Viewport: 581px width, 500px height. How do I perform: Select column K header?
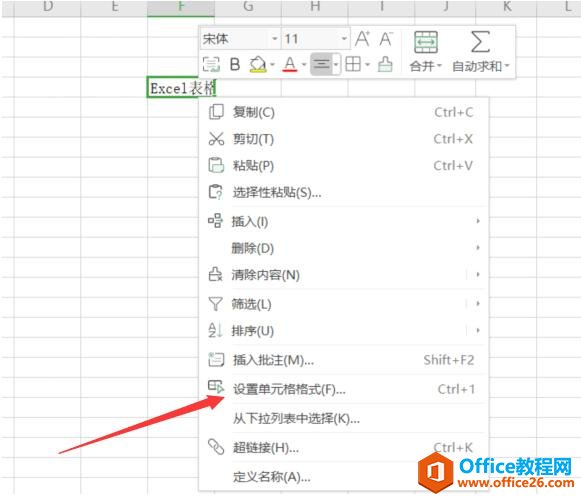tap(506, 7)
